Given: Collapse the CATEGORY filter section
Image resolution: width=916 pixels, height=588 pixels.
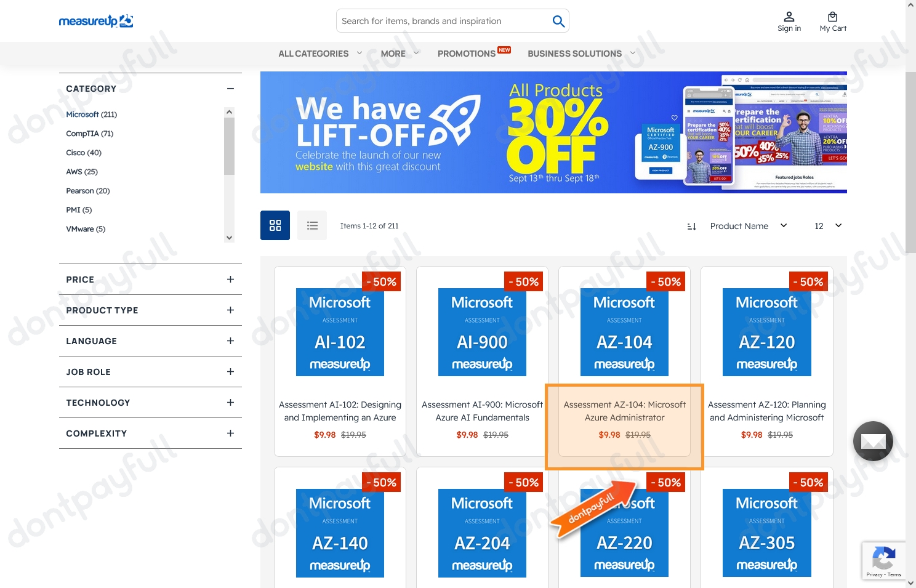Looking at the screenshot, I should pyautogui.click(x=230, y=89).
